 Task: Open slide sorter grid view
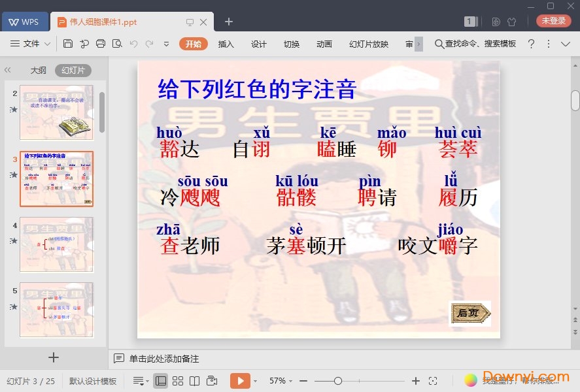coord(178,381)
